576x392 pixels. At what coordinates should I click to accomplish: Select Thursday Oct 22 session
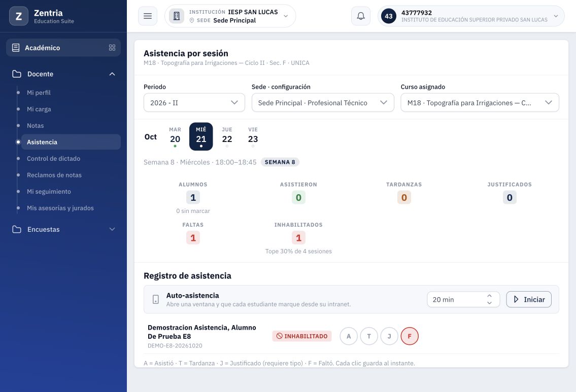click(x=227, y=136)
